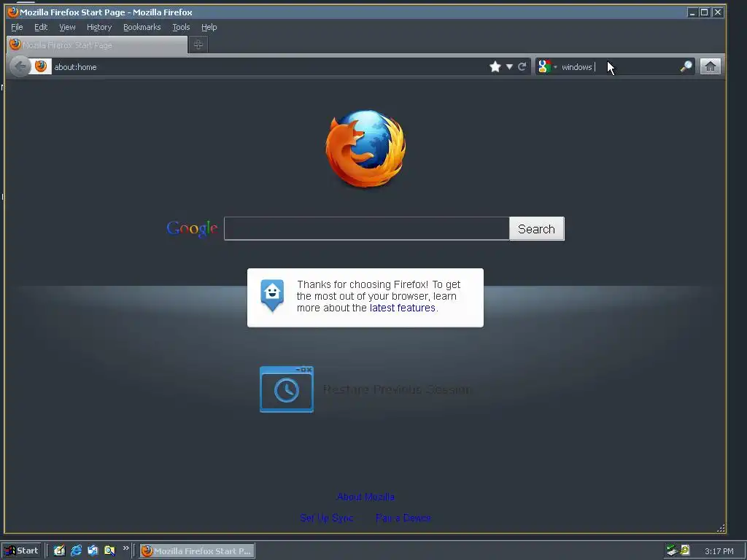The image size is (747, 560).
Task: Click the Firefox icon in the title bar
Action: [x=13, y=12]
